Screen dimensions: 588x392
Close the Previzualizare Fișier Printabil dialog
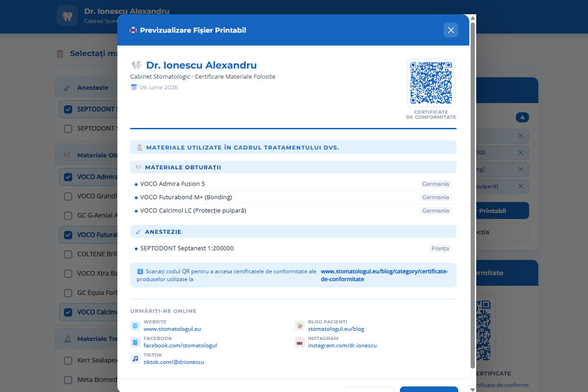(451, 30)
